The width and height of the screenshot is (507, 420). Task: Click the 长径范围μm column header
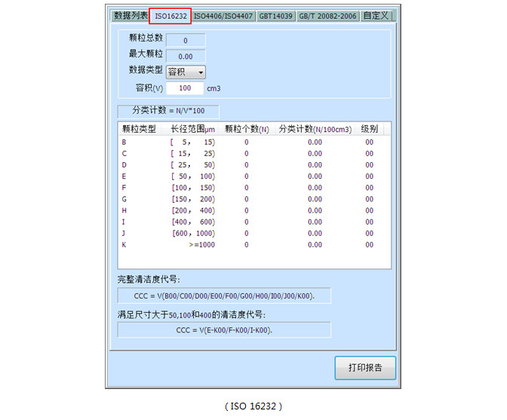pos(192,129)
